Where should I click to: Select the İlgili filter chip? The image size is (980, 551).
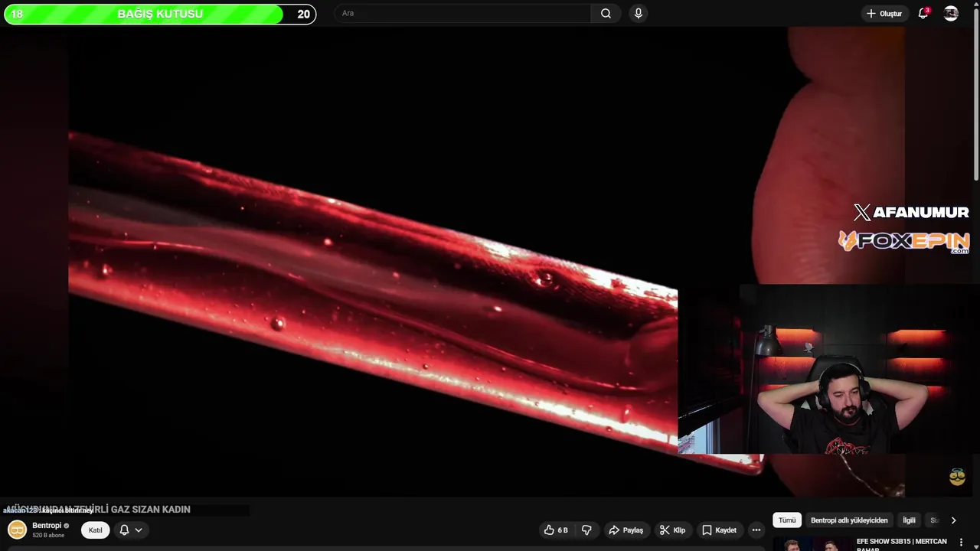tap(909, 520)
